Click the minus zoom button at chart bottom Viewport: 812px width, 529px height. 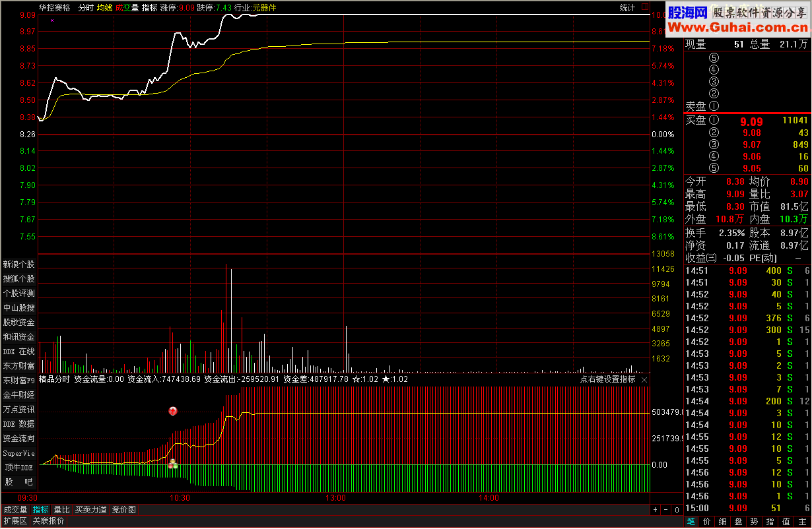point(665,510)
